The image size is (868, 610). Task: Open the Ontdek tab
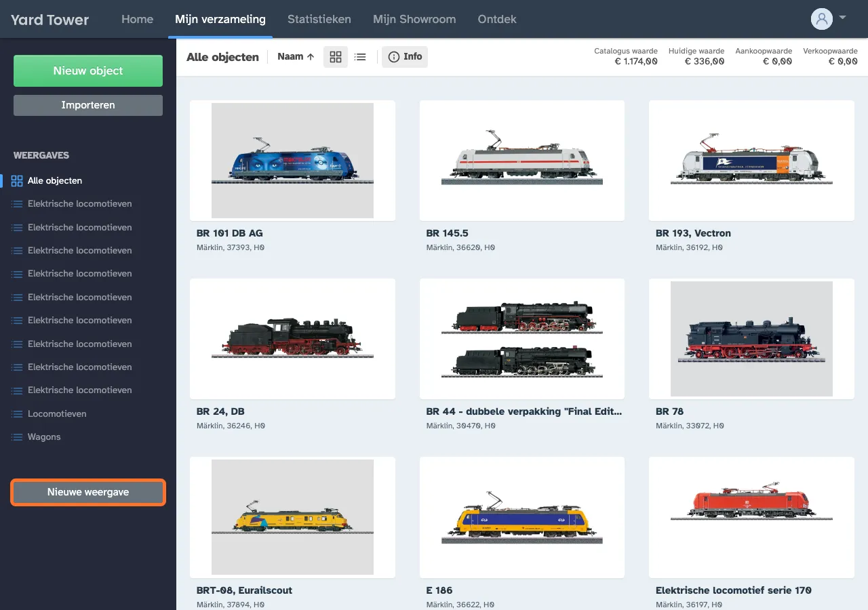tap(497, 19)
